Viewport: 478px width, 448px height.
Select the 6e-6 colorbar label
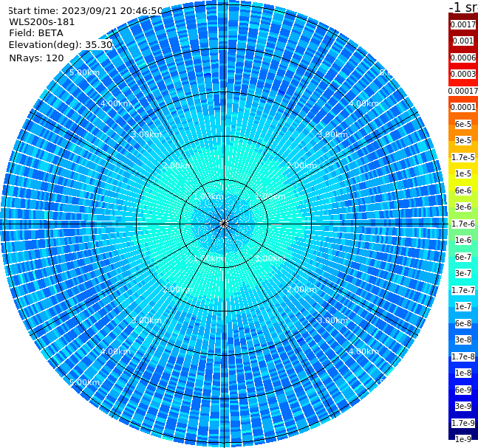(x=463, y=190)
